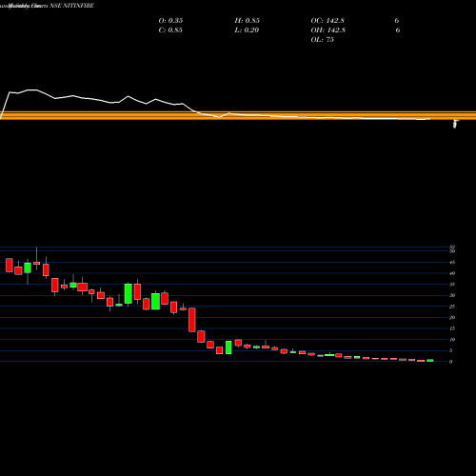Select the longest red candle dropping from 25
The width and height of the screenshot is (476, 476).
[x=192, y=320]
